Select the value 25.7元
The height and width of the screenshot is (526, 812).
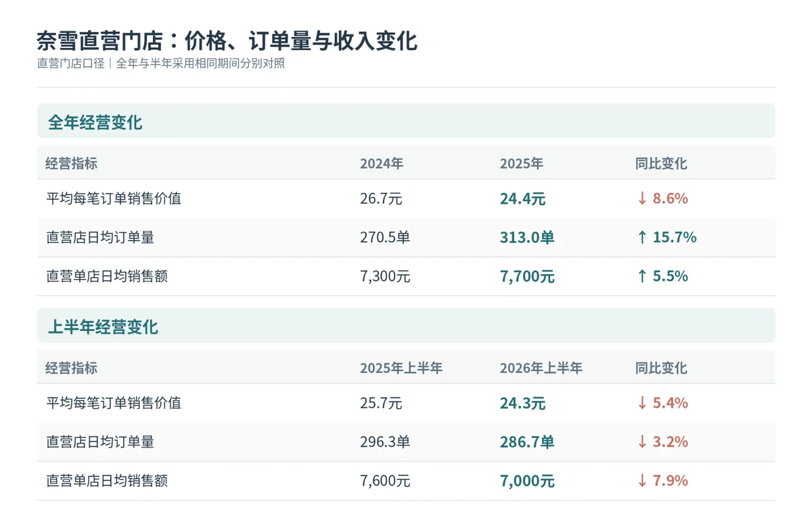click(381, 403)
